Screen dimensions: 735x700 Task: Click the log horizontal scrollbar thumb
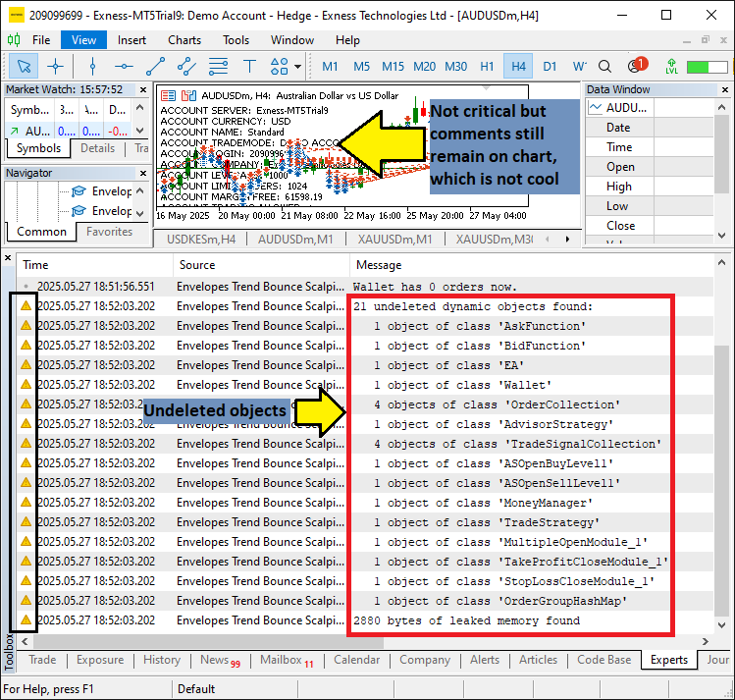208,641
